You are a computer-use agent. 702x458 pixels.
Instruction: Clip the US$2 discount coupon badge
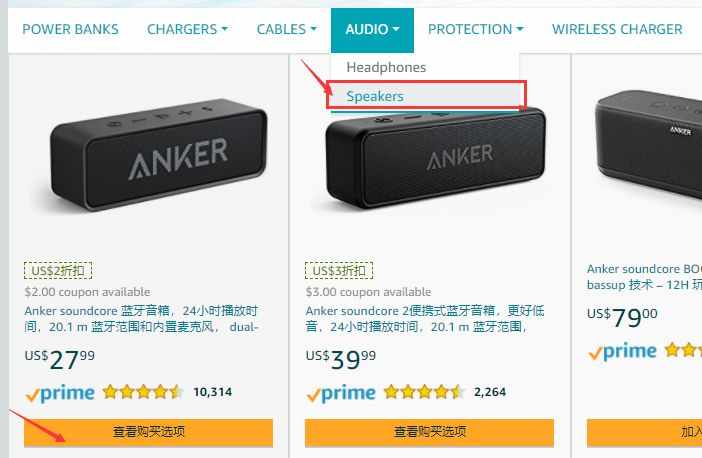58,270
